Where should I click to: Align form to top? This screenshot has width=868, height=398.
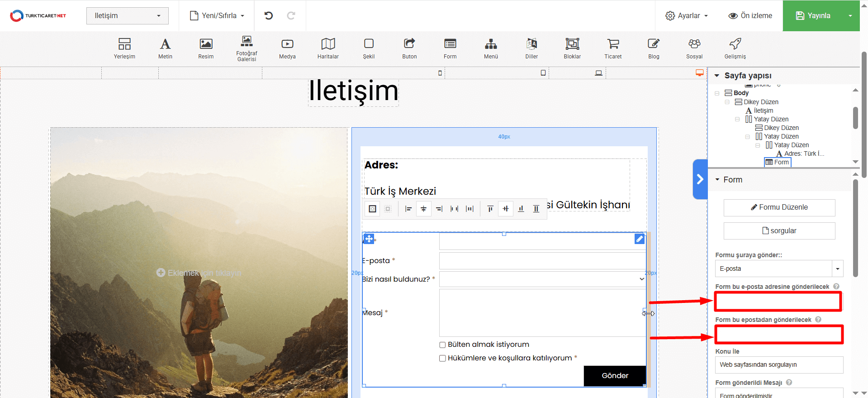pyautogui.click(x=490, y=209)
